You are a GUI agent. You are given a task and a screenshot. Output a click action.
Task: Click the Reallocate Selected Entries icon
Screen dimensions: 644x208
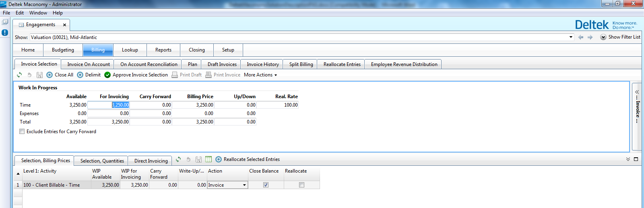coord(219,159)
